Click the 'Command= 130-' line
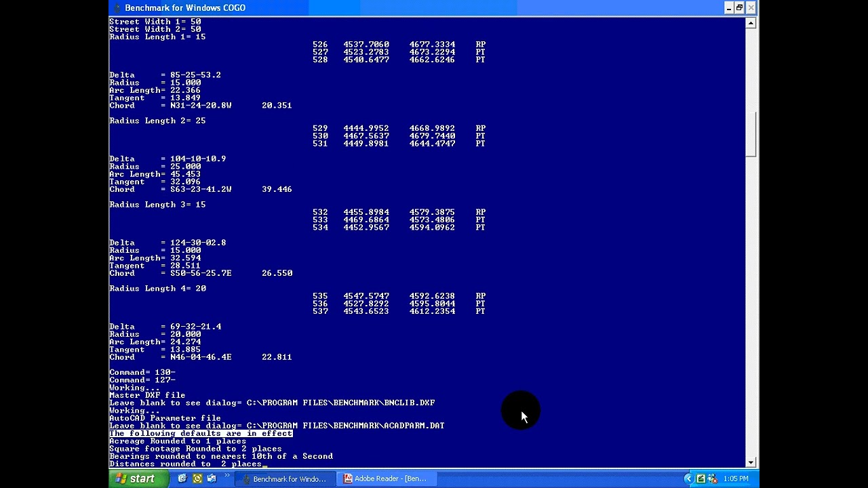 coord(142,373)
